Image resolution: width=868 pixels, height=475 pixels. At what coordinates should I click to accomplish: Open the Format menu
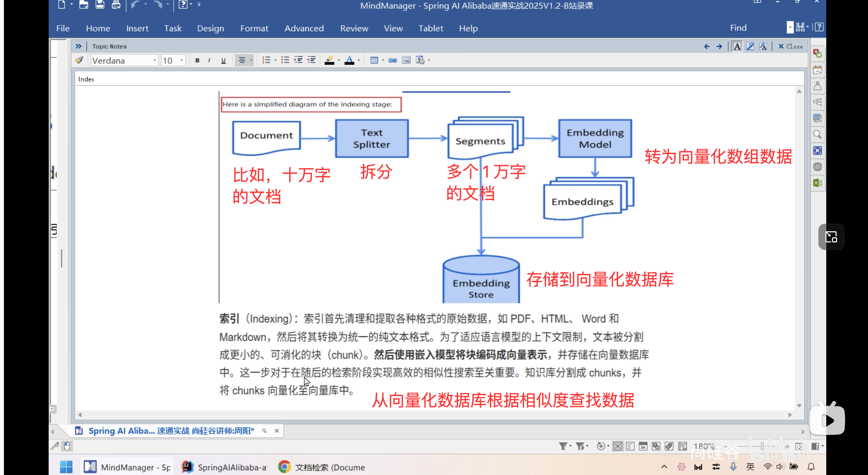click(254, 28)
